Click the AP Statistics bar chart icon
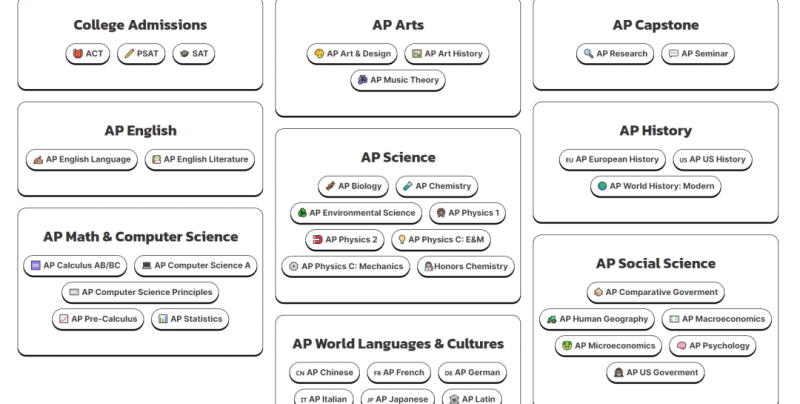Viewport: 800px width, 404px height. point(163,319)
